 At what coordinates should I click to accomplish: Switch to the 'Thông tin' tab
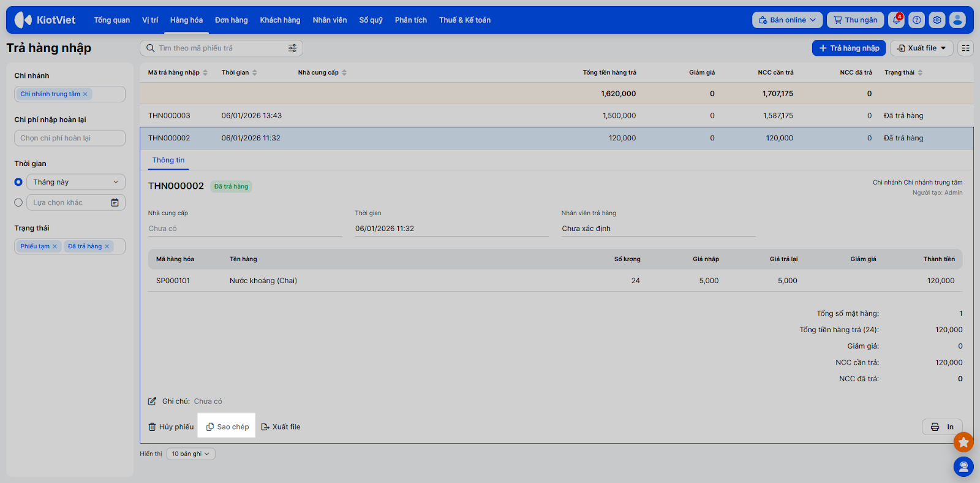pos(168,161)
